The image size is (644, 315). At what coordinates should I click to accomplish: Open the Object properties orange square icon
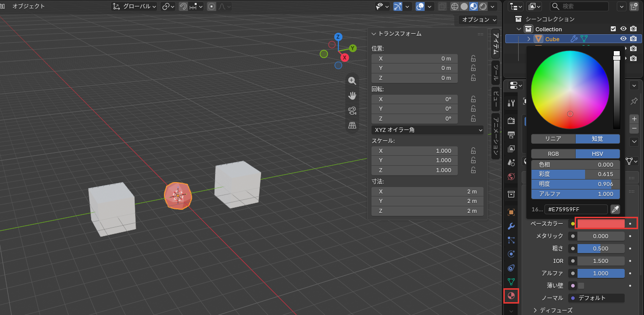coord(511,212)
